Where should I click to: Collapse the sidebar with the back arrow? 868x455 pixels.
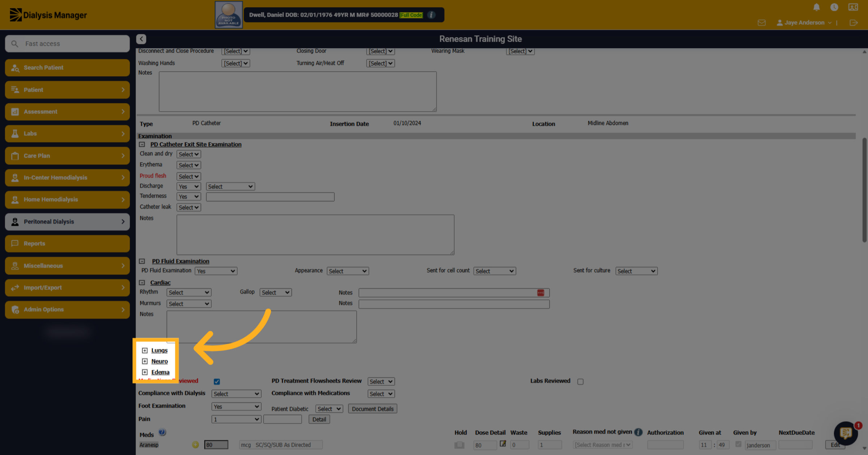(x=141, y=39)
